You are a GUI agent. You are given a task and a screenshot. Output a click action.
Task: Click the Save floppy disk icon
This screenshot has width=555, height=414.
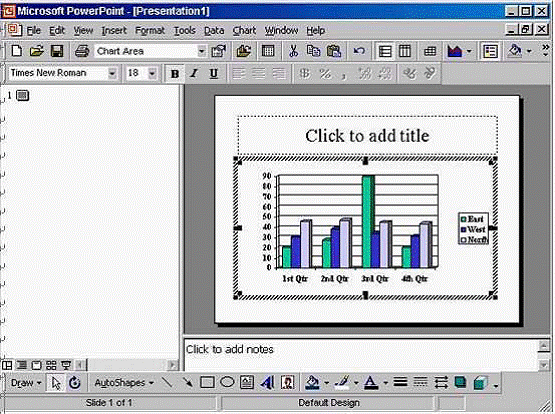[57, 51]
